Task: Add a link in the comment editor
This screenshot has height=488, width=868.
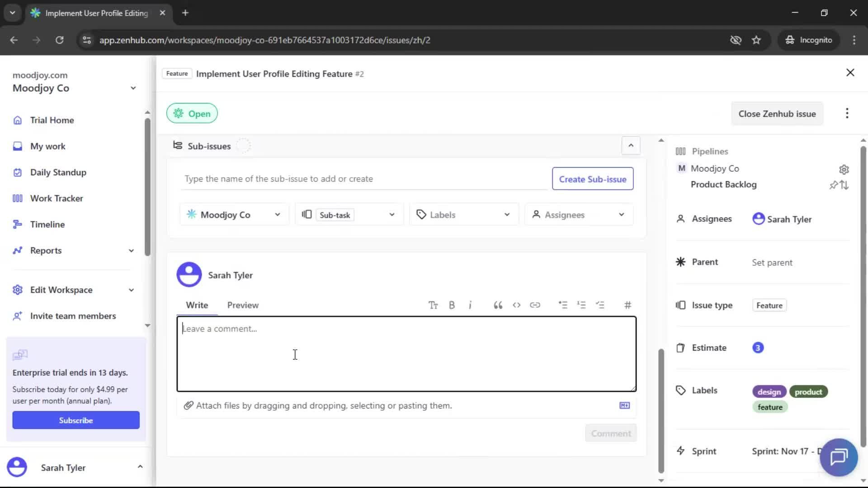Action: click(535, 305)
